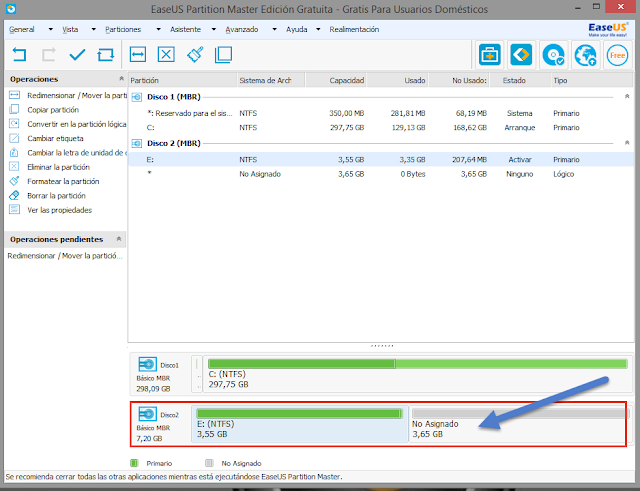Click dropdown arrow next to Asistente
The height and width of the screenshot is (491, 640).
coord(213,29)
